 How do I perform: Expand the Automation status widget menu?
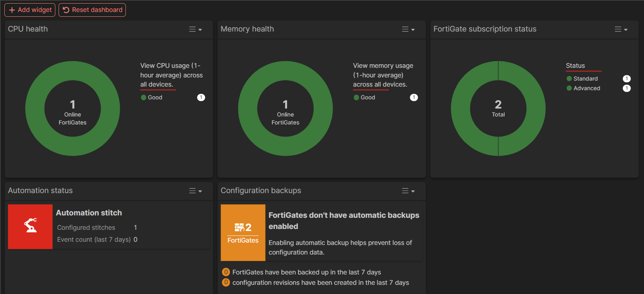pos(195,191)
